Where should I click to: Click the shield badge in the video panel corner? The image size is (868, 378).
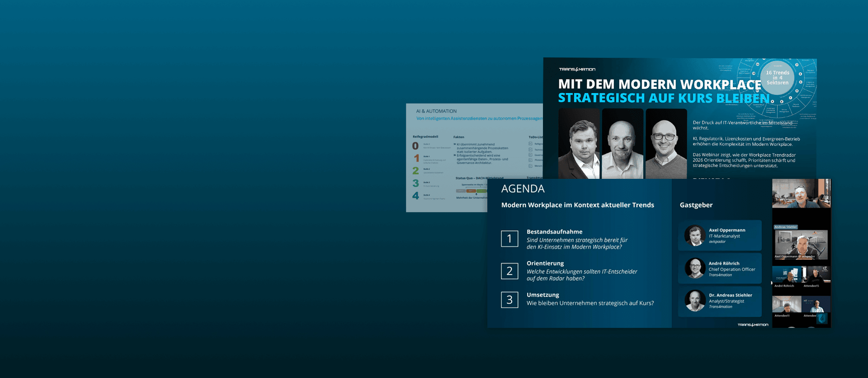coord(822,318)
